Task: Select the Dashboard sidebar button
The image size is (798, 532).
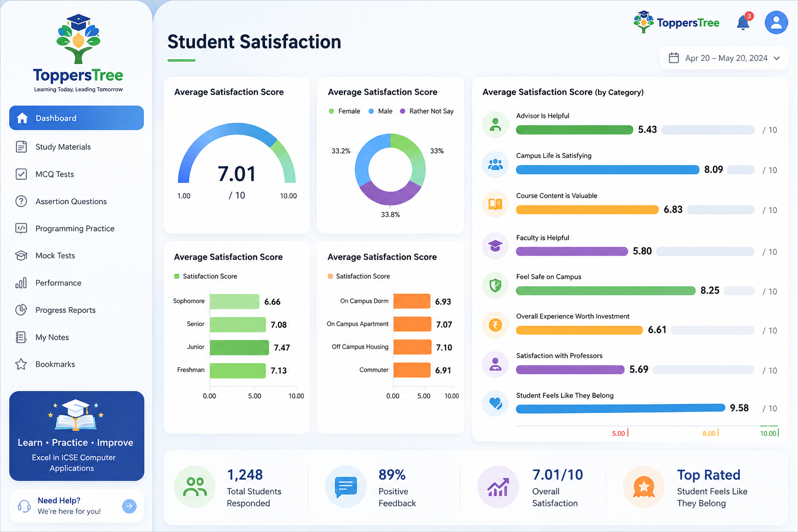Action: coord(76,118)
